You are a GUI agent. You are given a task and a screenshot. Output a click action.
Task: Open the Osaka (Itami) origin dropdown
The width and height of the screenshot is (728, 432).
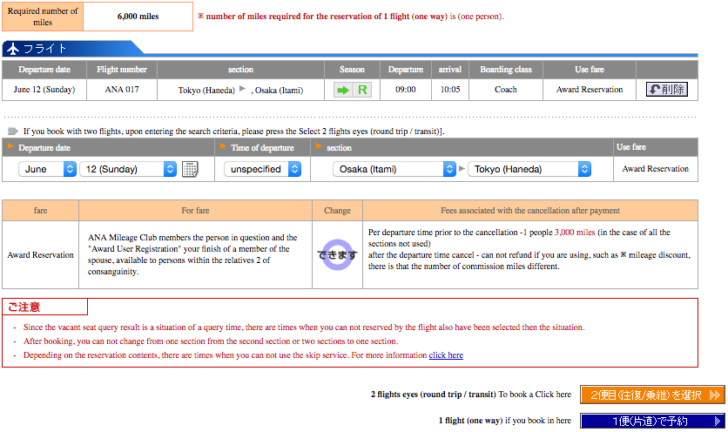point(394,169)
